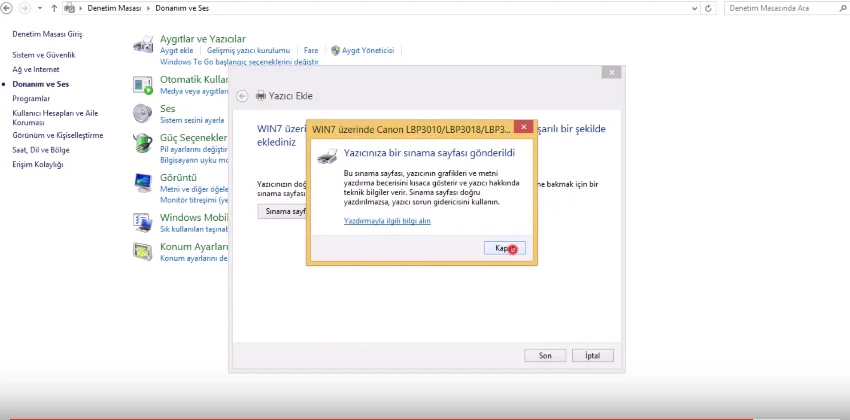This screenshot has width=850, height=420.
Task: Open Ağ ve Internet in sidebar
Action: click(36, 69)
